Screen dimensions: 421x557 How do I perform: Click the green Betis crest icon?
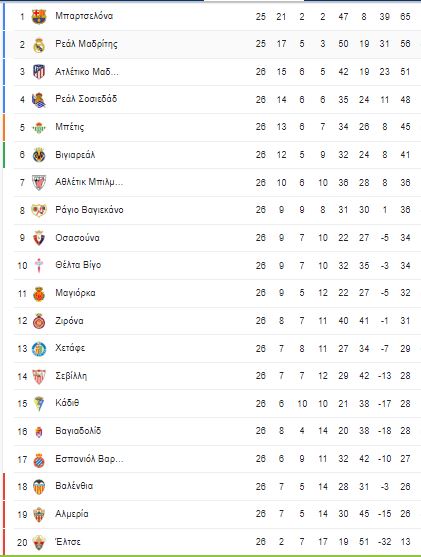pyautogui.click(x=39, y=127)
